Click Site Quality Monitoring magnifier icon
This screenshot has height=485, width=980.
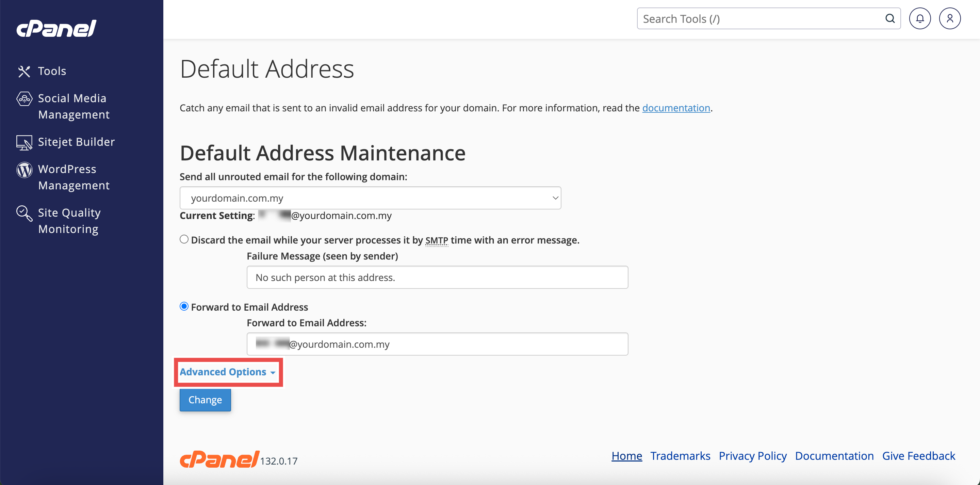click(24, 213)
